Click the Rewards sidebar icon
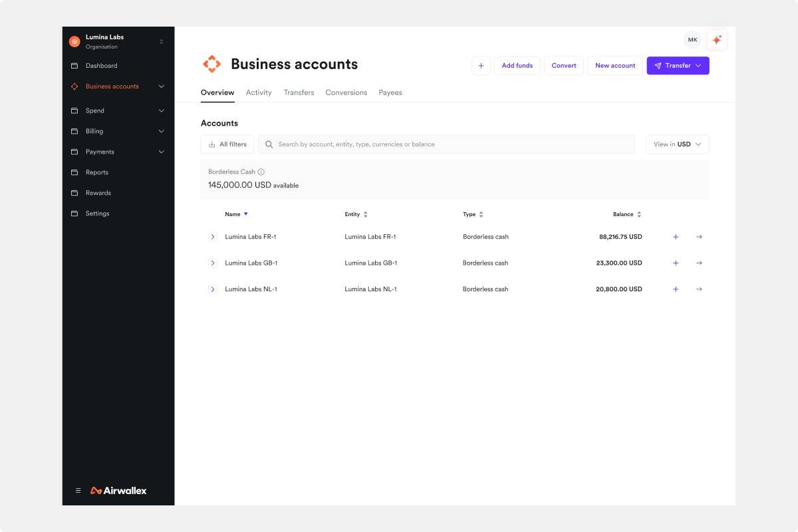Viewport: 798px width, 532px height. 74,193
